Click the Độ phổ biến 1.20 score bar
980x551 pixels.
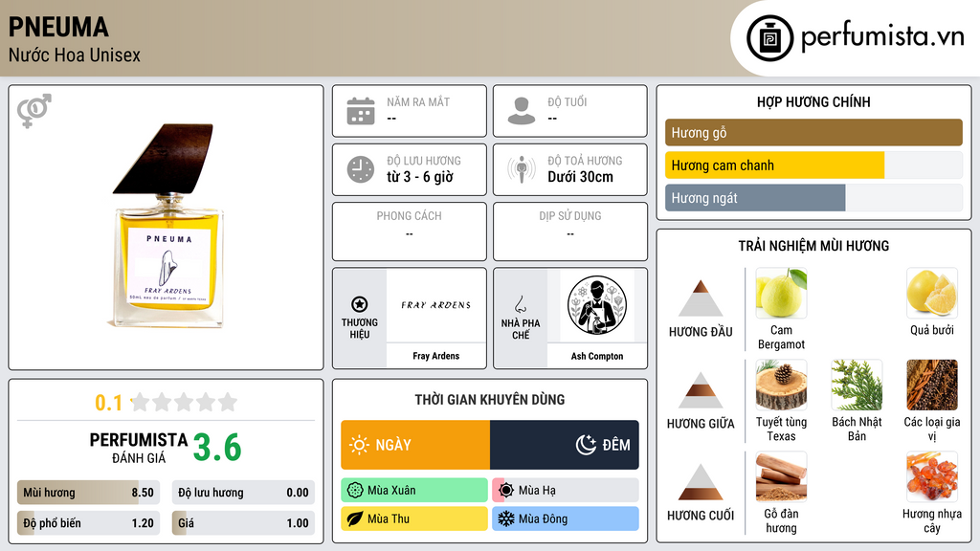point(89,523)
